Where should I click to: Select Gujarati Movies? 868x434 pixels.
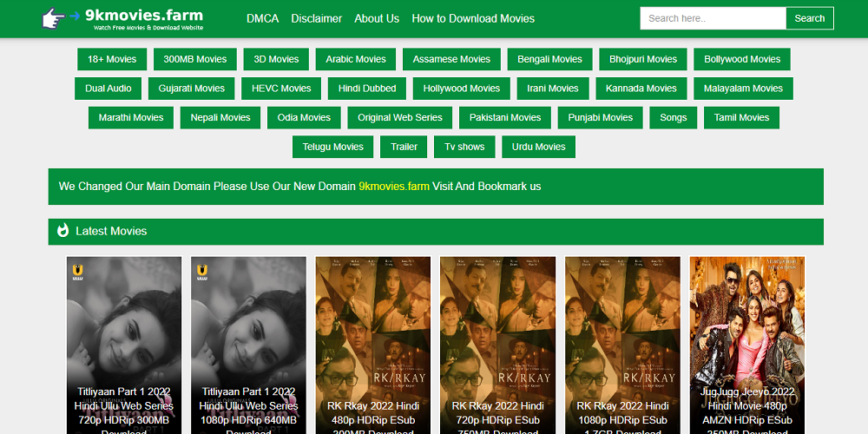(x=192, y=89)
